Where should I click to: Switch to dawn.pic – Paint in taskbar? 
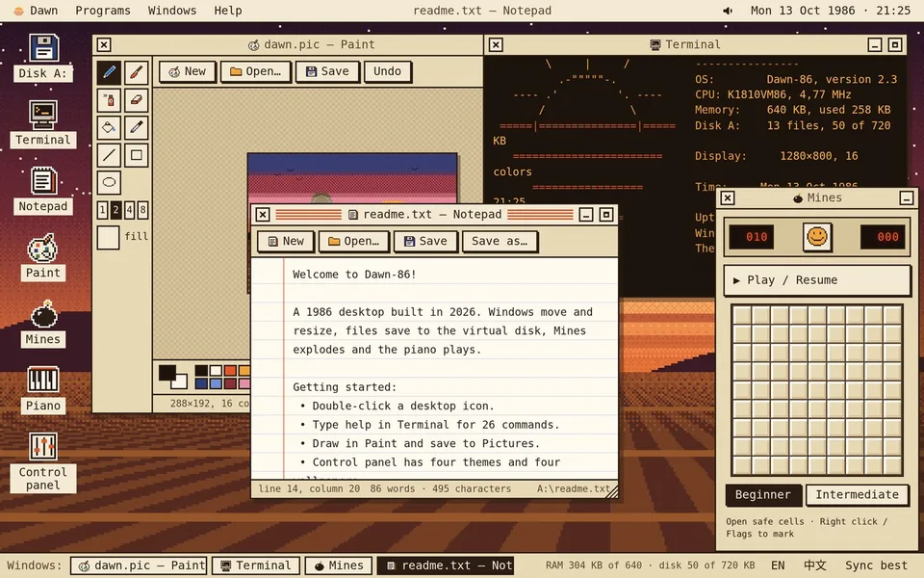point(139,565)
